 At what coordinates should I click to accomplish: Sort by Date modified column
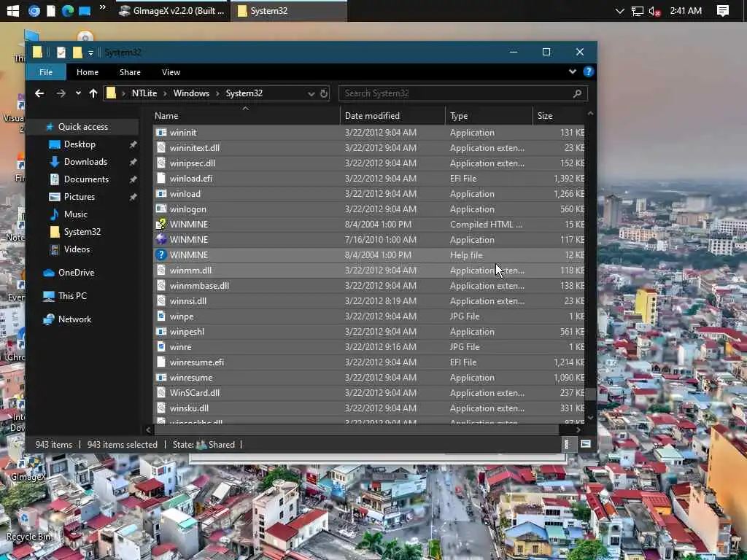click(x=393, y=116)
